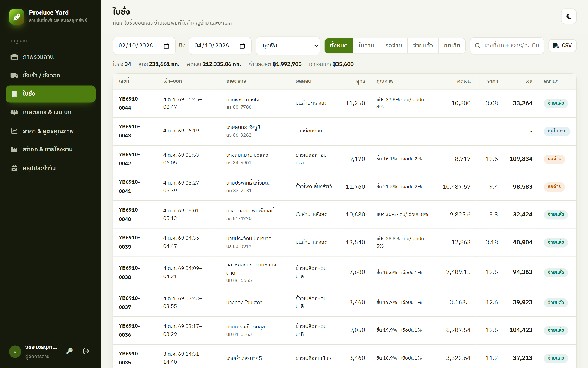Click the key icon to change password

tap(69, 351)
